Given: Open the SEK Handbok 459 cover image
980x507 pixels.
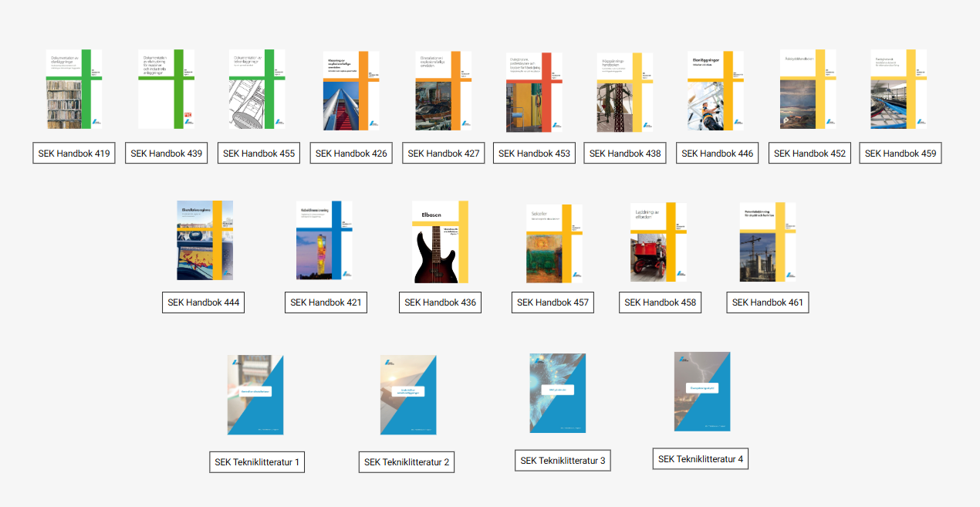Looking at the screenshot, I should coord(898,90).
